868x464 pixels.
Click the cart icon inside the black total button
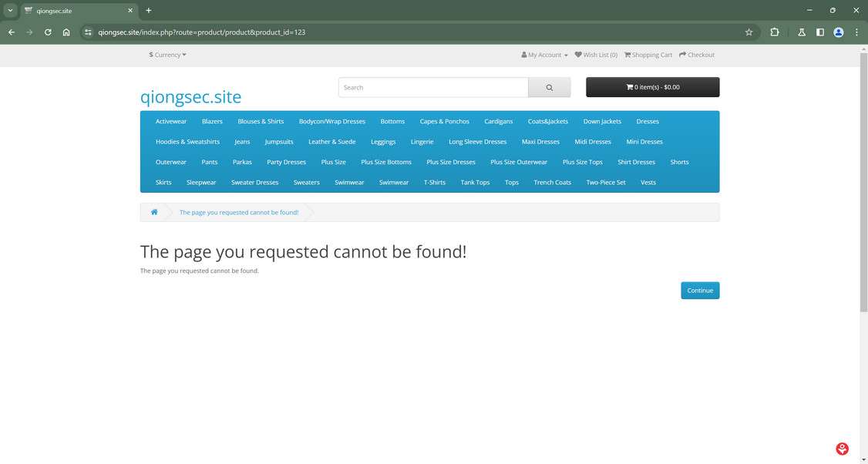(x=630, y=86)
